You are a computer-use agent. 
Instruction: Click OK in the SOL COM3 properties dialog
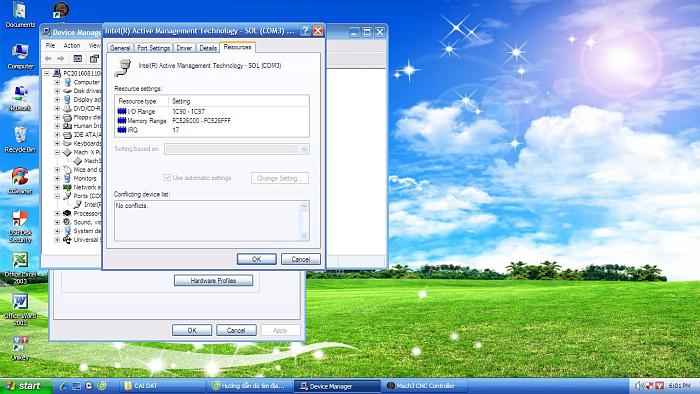point(256,259)
